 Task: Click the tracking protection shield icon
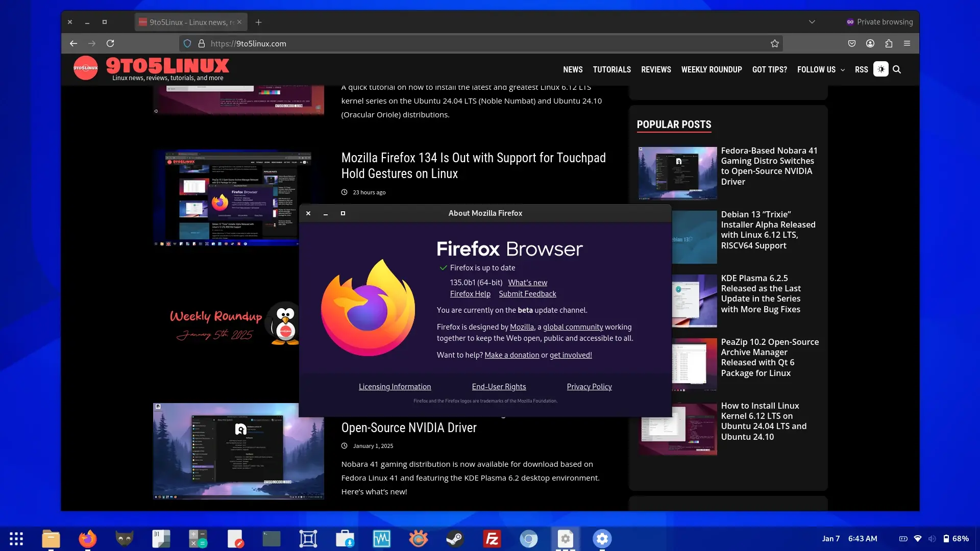click(187, 44)
